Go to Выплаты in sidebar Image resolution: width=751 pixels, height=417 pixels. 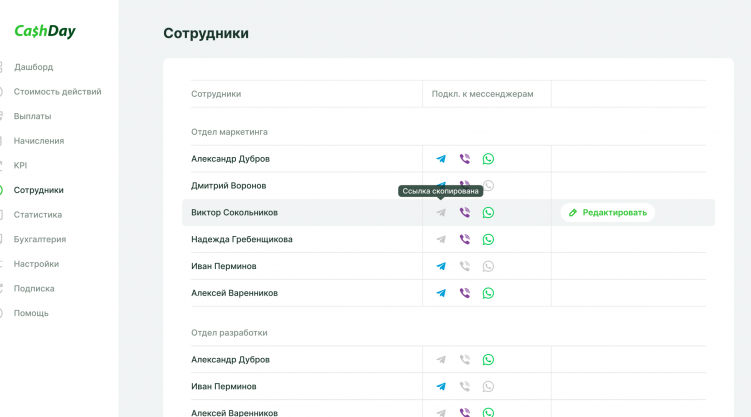[32, 116]
